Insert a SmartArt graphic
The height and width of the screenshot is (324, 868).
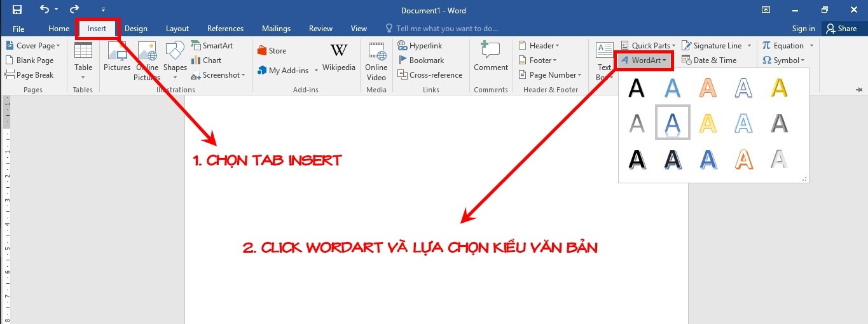pos(212,46)
